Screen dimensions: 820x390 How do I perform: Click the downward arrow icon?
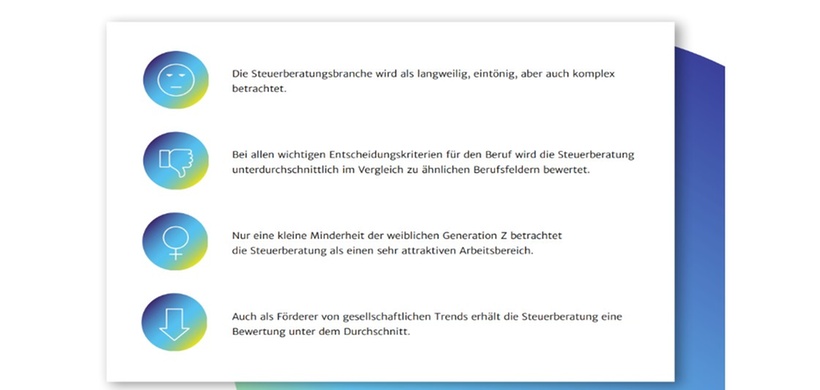click(174, 322)
